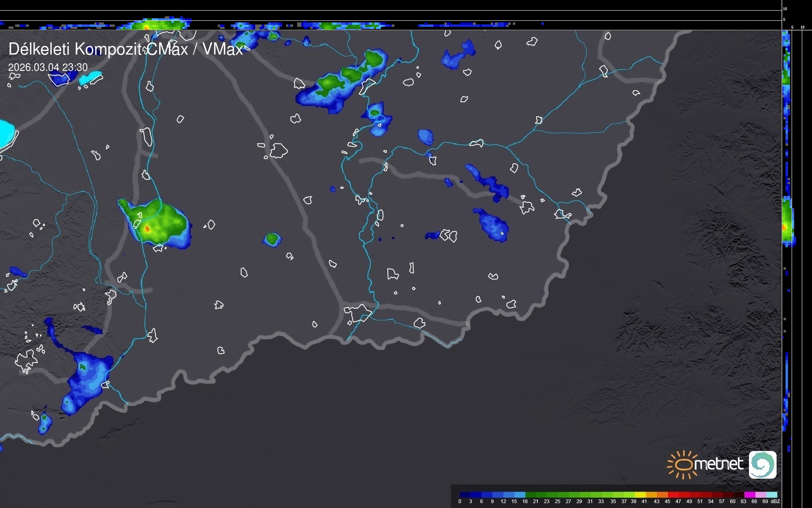Click the magenta 63 dBZ legend swatch
The height and width of the screenshot is (508, 812).
tap(749, 495)
